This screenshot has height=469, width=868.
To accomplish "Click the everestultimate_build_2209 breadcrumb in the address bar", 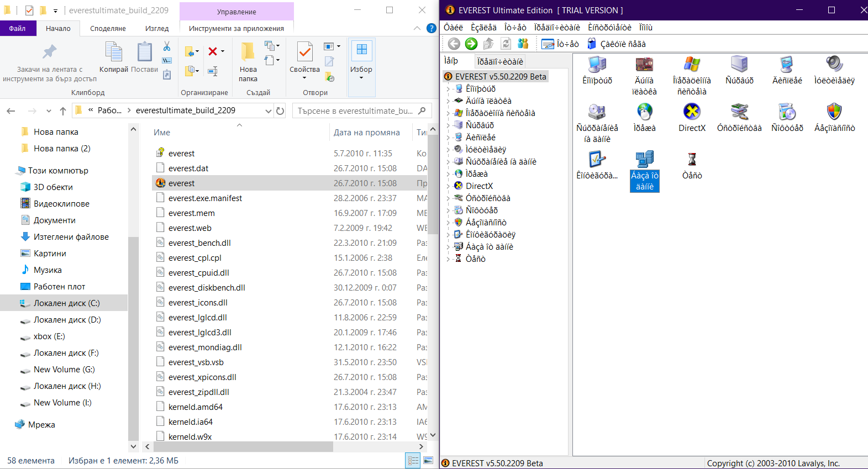I will (186, 110).
